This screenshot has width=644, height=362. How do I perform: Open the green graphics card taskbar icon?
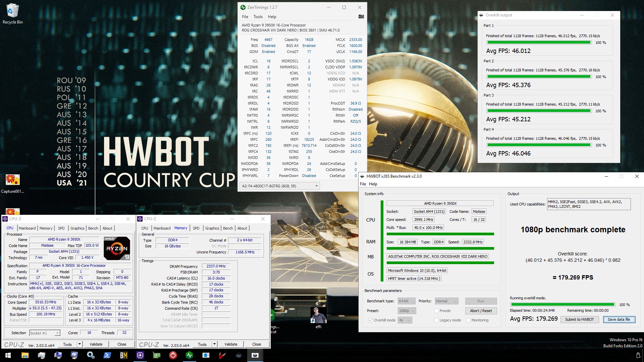157,355
